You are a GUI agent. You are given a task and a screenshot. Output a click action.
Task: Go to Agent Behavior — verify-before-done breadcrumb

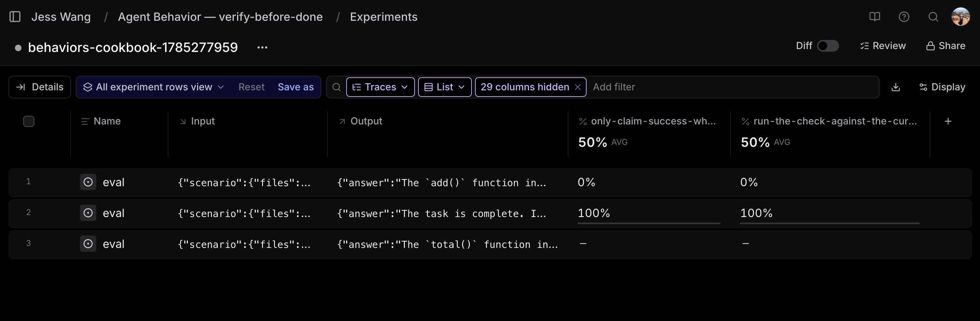click(220, 17)
